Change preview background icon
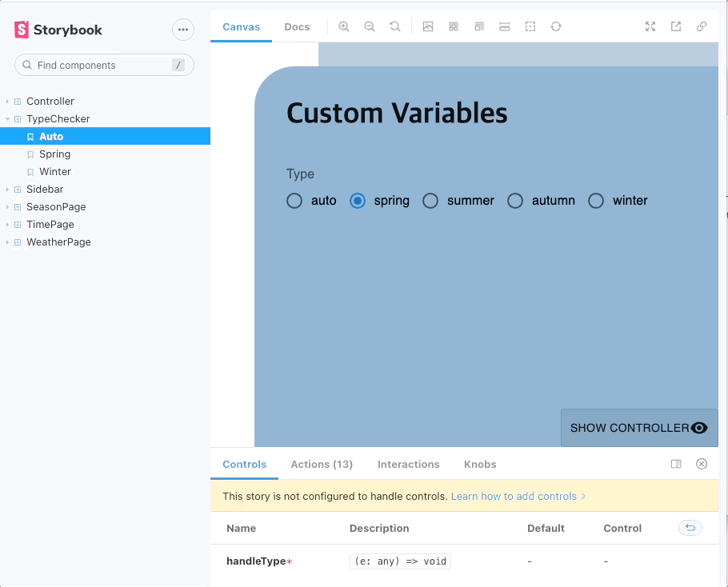 428,26
